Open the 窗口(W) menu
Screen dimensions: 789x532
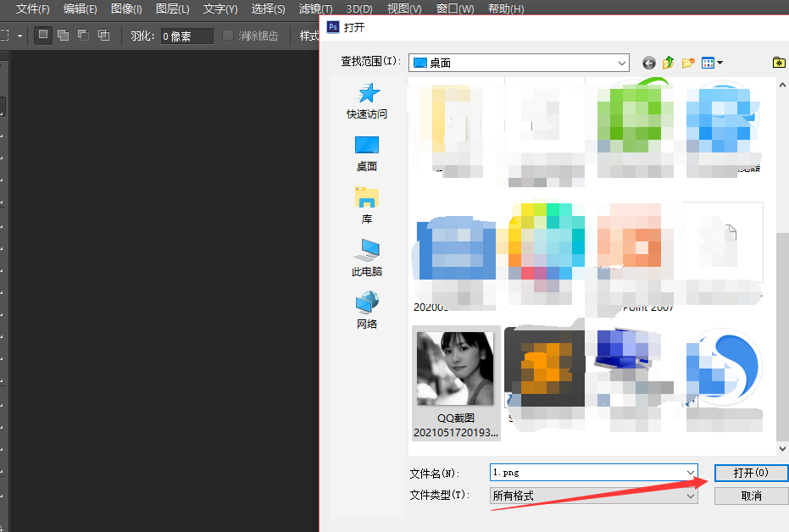pyautogui.click(x=455, y=8)
